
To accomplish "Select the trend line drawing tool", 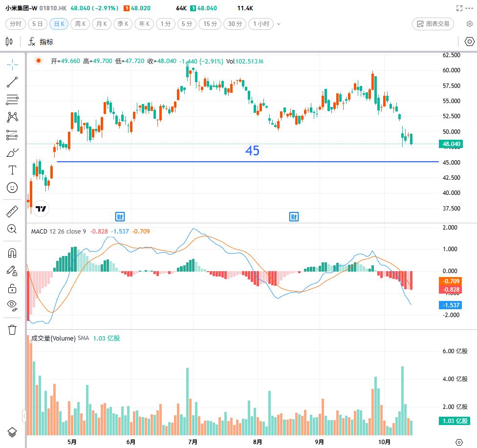I will [12, 82].
